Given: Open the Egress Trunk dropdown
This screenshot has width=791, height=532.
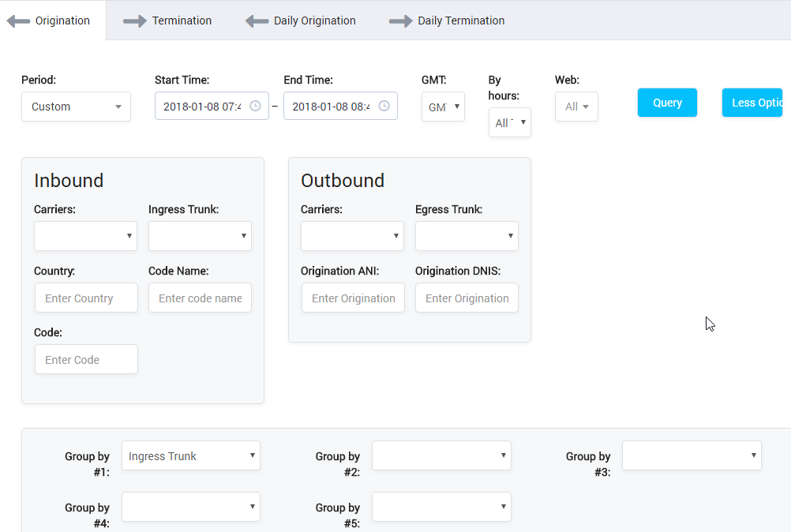Looking at the screenshot, I should click(x=467, y=235).
